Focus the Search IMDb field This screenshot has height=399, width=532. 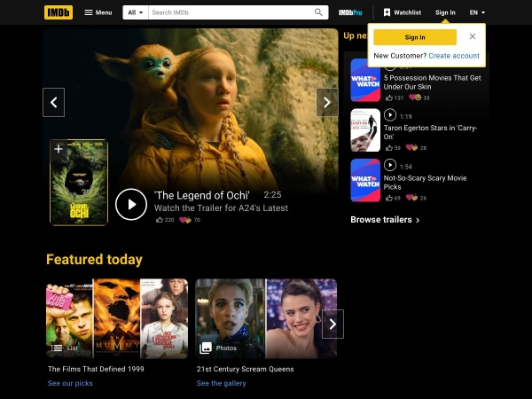[230, 12]
